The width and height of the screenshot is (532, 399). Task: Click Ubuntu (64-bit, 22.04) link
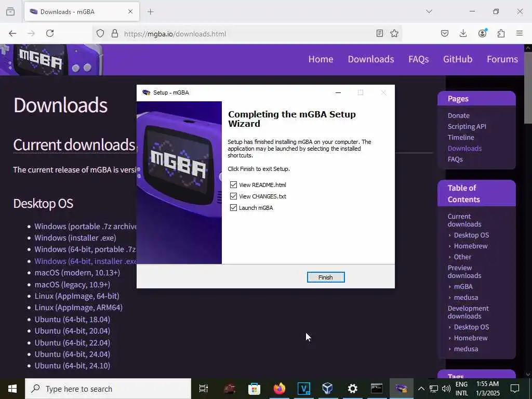72,343
